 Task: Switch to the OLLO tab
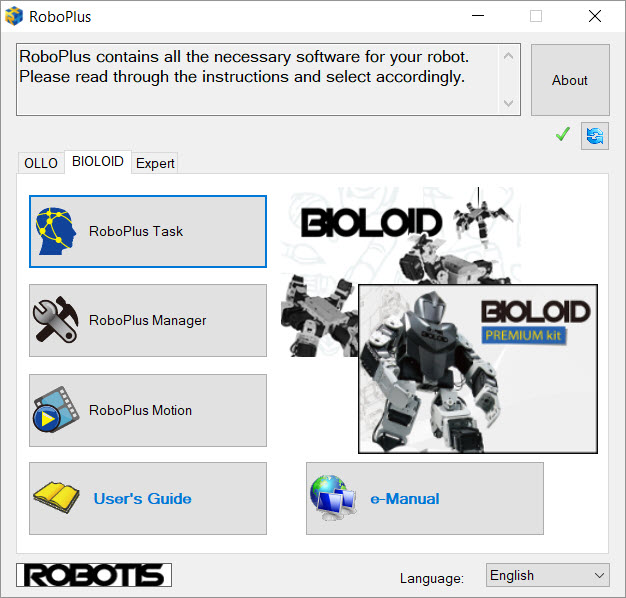pos(41,163)
